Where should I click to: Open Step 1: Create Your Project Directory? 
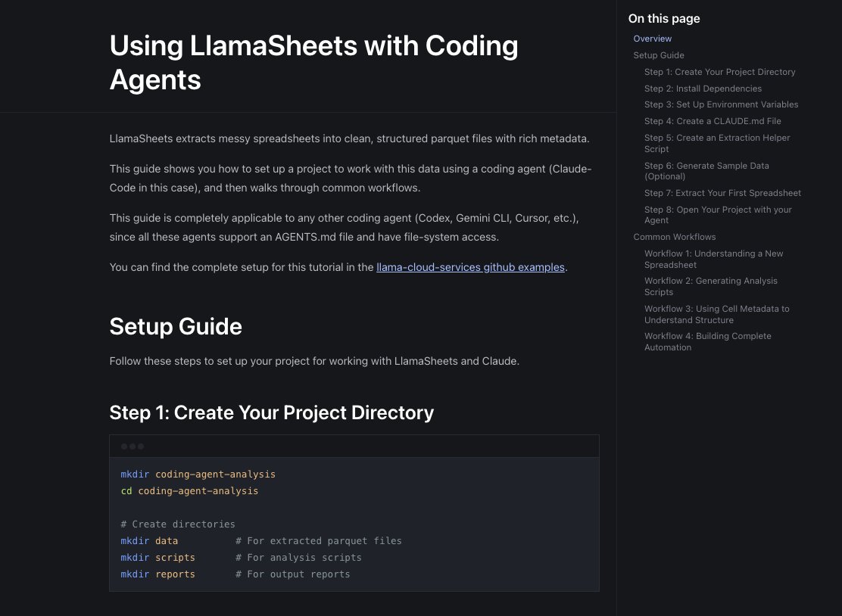coord(719,72)
